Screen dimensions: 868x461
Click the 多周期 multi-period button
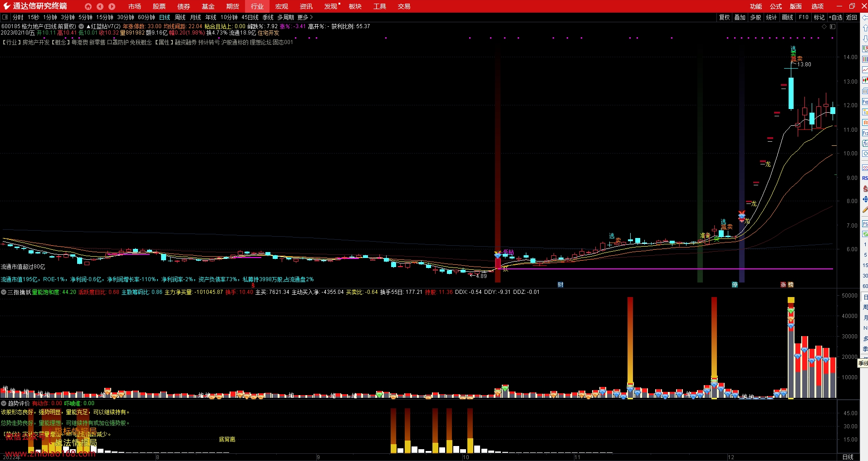285,17
